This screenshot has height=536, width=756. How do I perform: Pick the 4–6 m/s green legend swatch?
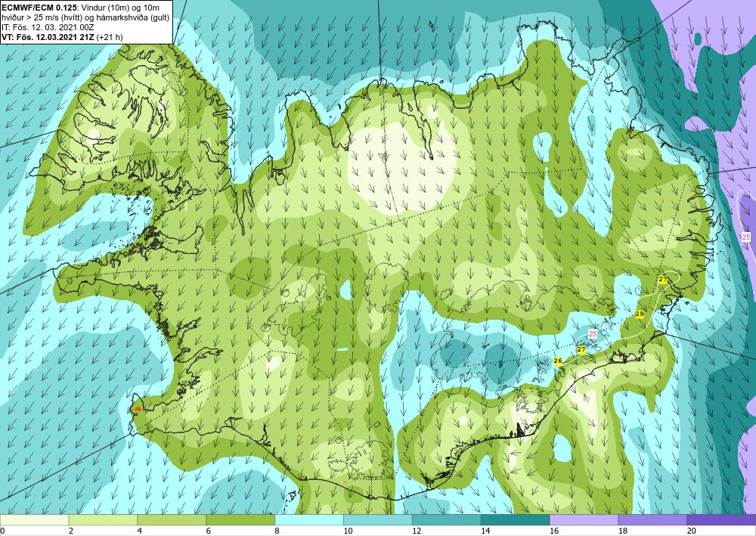click(172, 519)
